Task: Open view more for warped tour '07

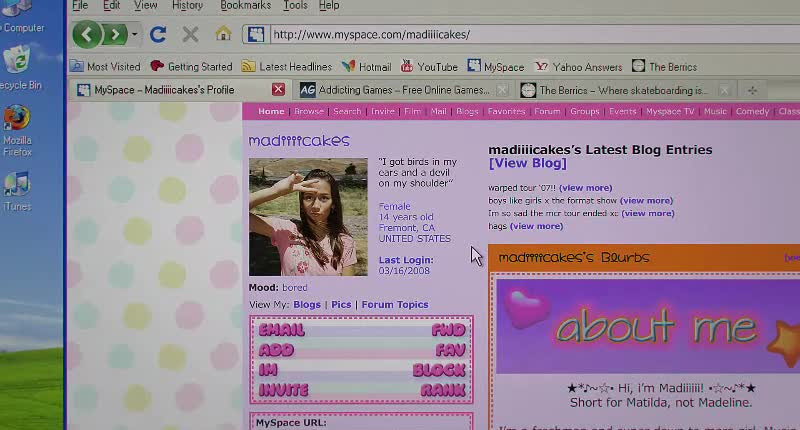Action: (x=586, y=188)
